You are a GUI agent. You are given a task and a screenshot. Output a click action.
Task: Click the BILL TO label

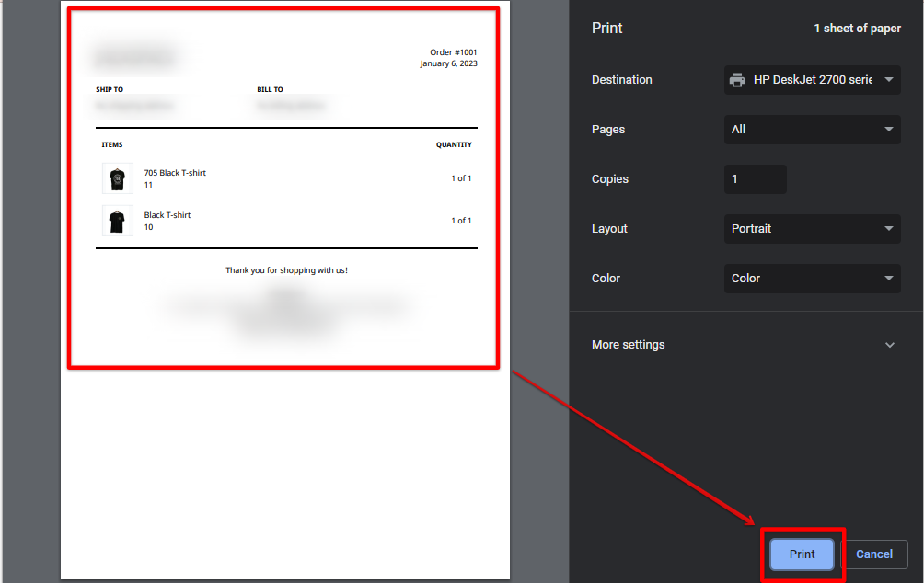pos(271,89)
